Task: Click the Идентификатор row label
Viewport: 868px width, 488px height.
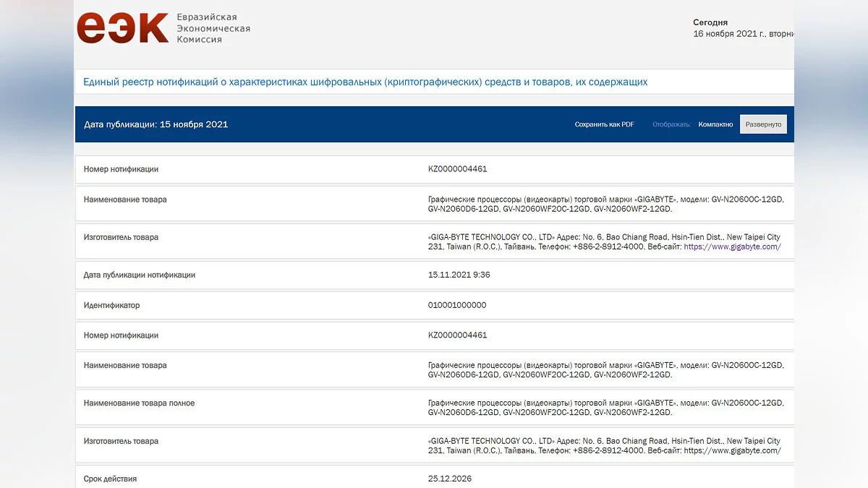Action: point(111,305)
